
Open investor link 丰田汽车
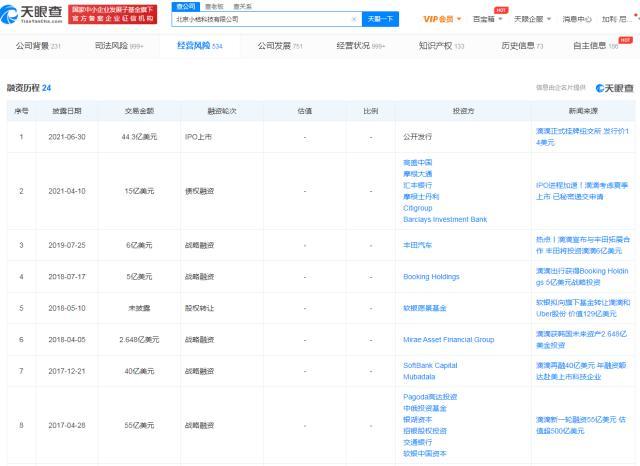pyautogui.click(x=418, y=245)
